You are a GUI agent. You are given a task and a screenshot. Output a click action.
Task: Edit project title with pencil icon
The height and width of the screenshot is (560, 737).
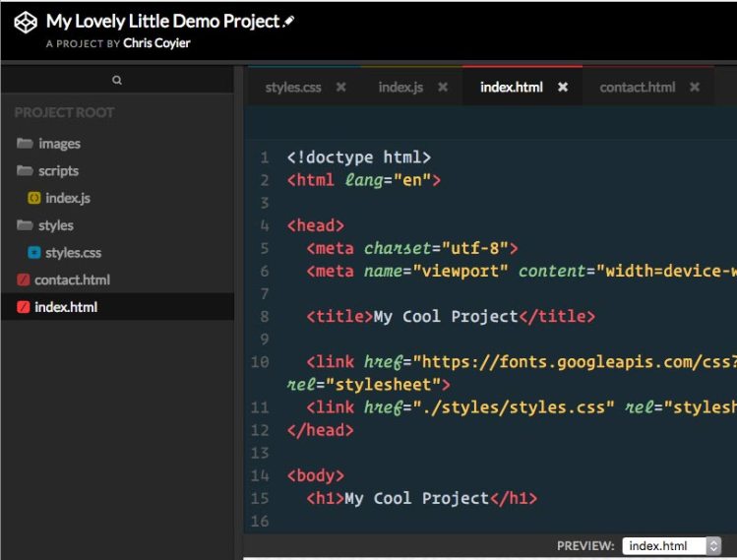(x=288, y=22)
